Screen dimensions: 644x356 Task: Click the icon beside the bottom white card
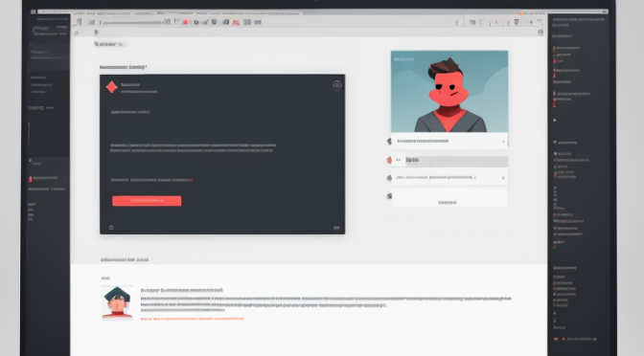(x=389, y=196)
